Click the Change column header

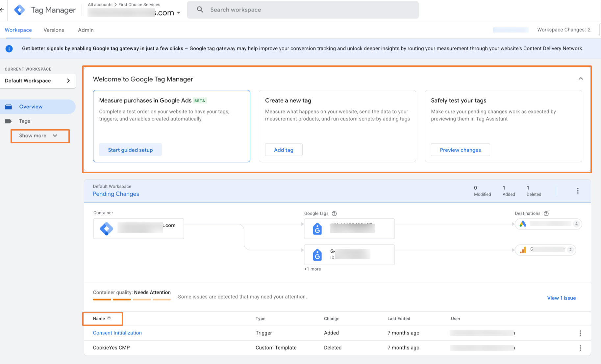pos(332,319)
